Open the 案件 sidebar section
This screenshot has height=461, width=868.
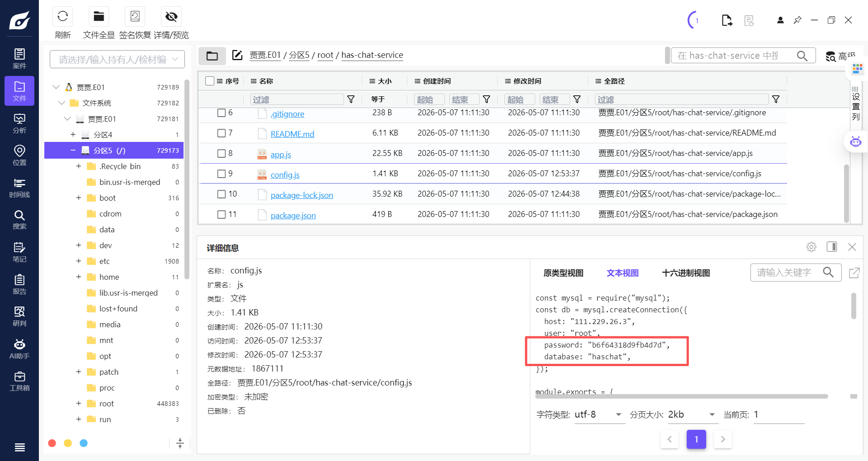point(19,58)
